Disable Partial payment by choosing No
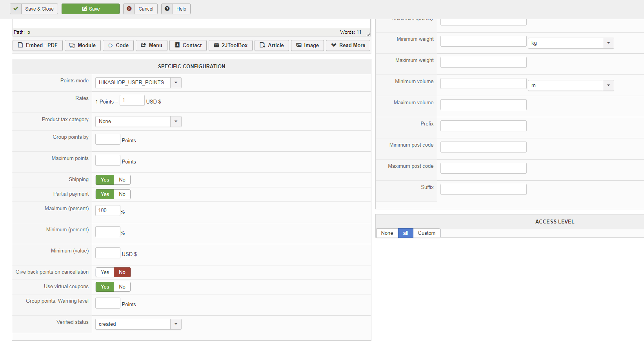This screenshot has height=345, width=644. coord(122,194)
